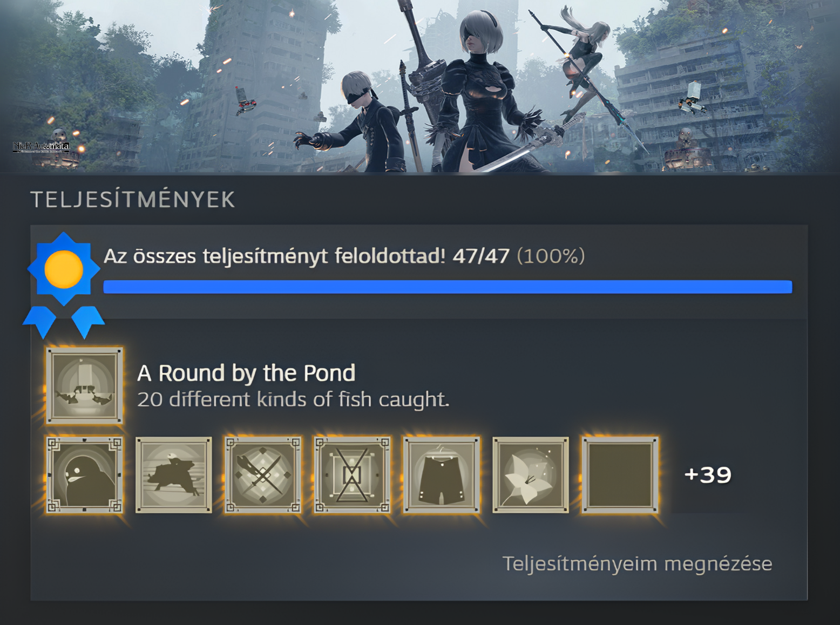
Task: Click the A Round by the Pond title
Action: tap(246, 373)
